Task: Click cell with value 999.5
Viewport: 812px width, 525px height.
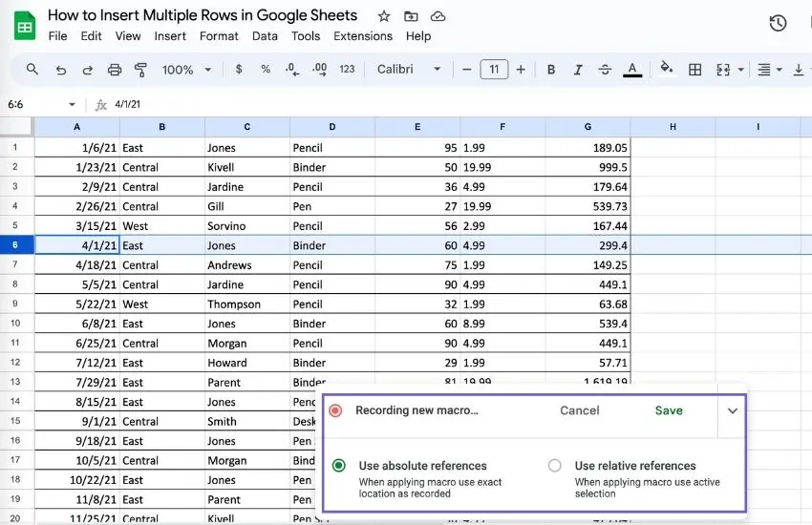Action: coord(588,168)
